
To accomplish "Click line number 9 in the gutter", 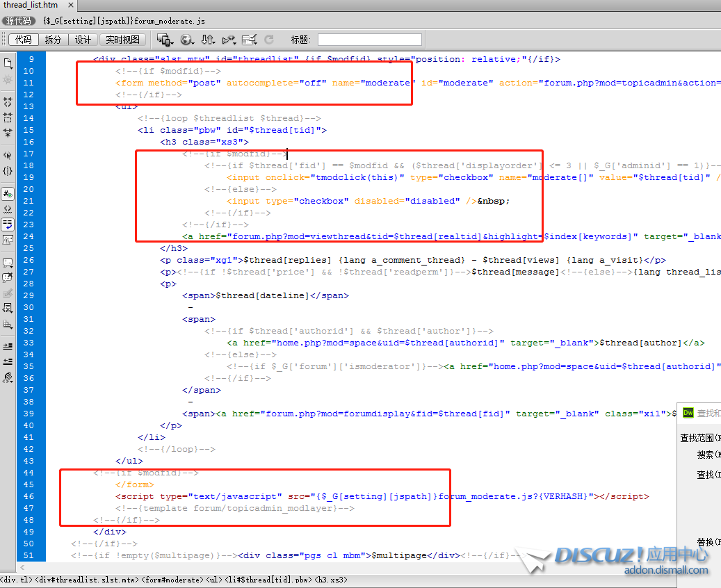I will point(31,59).
